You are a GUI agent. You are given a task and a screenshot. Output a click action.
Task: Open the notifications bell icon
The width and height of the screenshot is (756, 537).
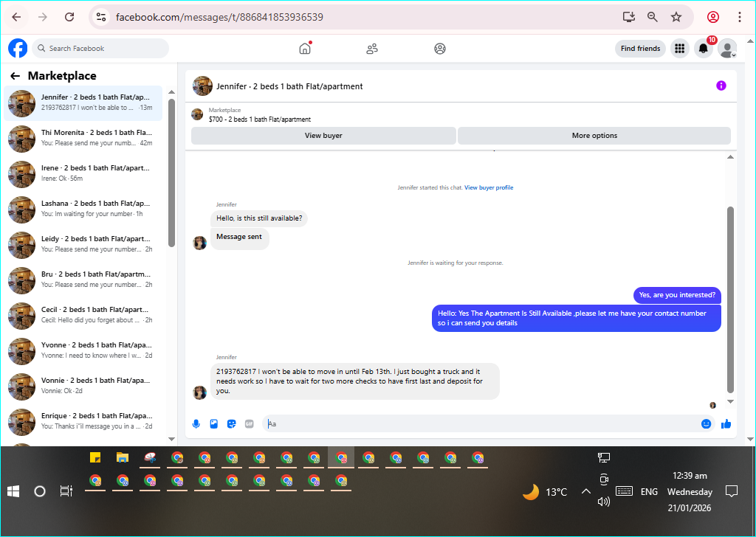(704, 48)
